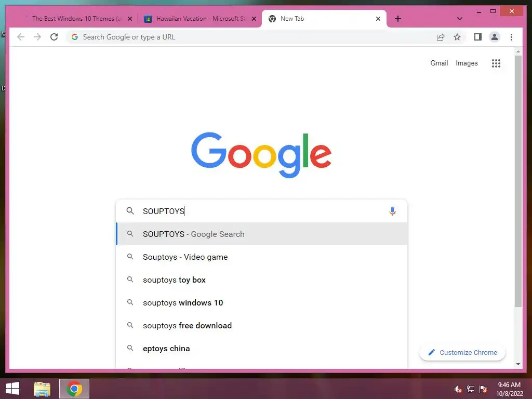Go back using the browser back arrow
This screenshot has width=532, height=399.
pos(21,37)
